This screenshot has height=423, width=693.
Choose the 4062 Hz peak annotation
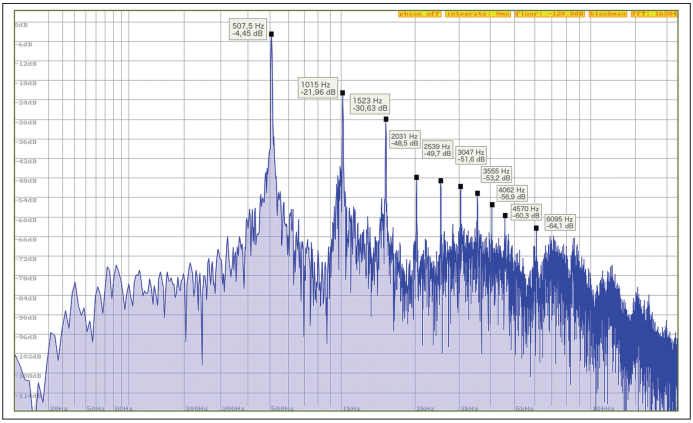[511, 193]
